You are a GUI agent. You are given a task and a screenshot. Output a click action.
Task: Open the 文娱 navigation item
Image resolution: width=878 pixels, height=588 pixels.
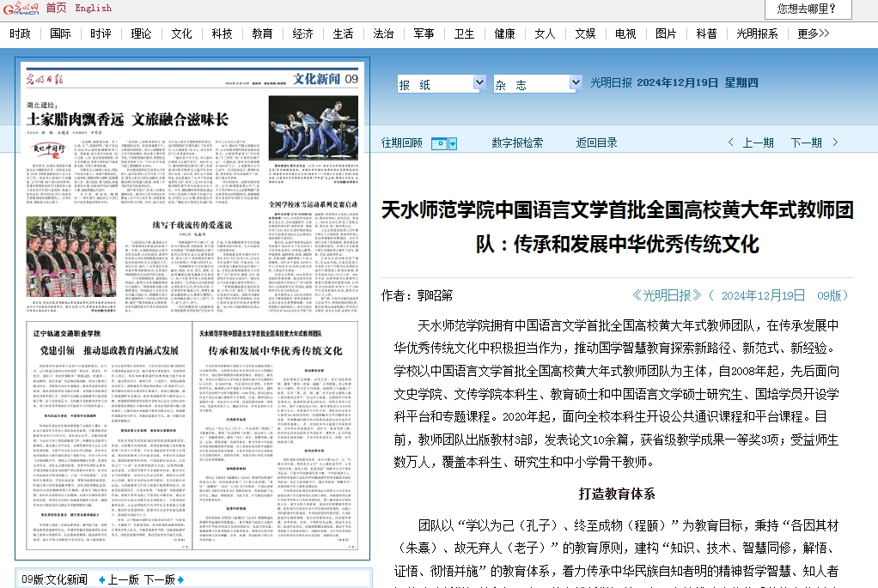coord(585,33)
